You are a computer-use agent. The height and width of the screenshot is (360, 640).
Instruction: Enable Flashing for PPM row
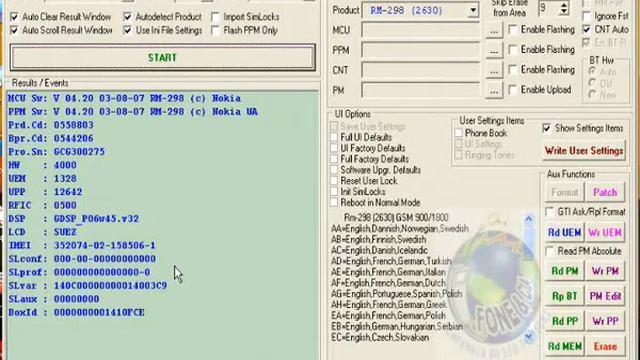[x=513, y=50]
